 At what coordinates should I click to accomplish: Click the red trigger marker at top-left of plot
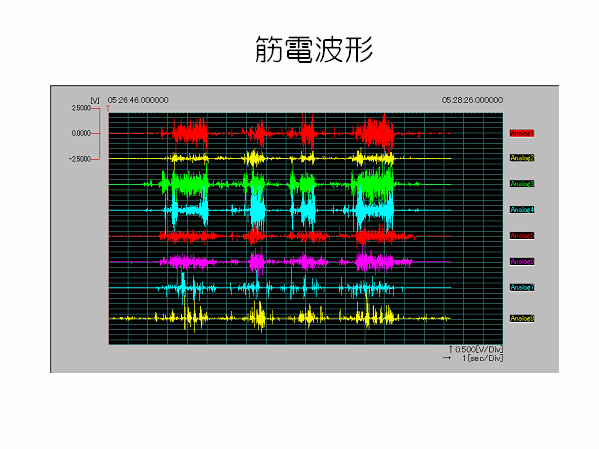click(108, 109)
